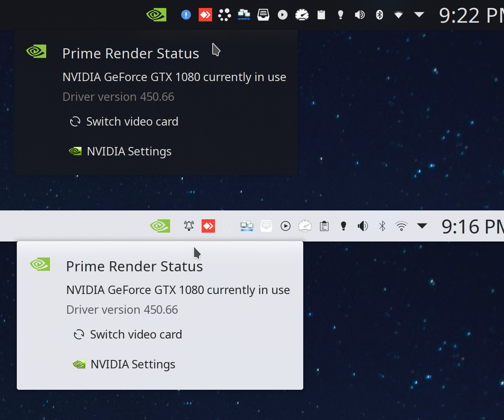The image size is (504, 420).
Task: Click the lightbulb brightness icon in dark panel
Action: (x=341, y=15)
